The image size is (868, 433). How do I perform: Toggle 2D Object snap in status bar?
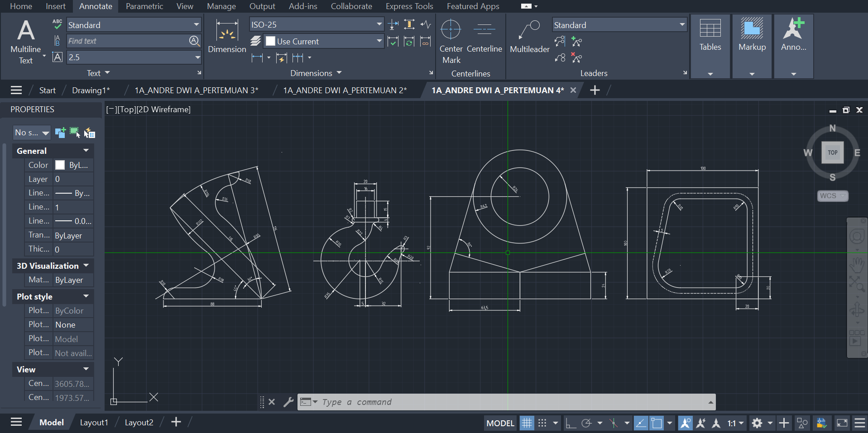point(656,423)
